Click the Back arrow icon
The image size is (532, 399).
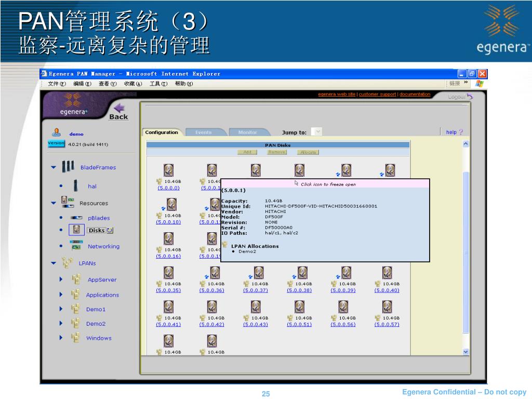click(119, 108)
